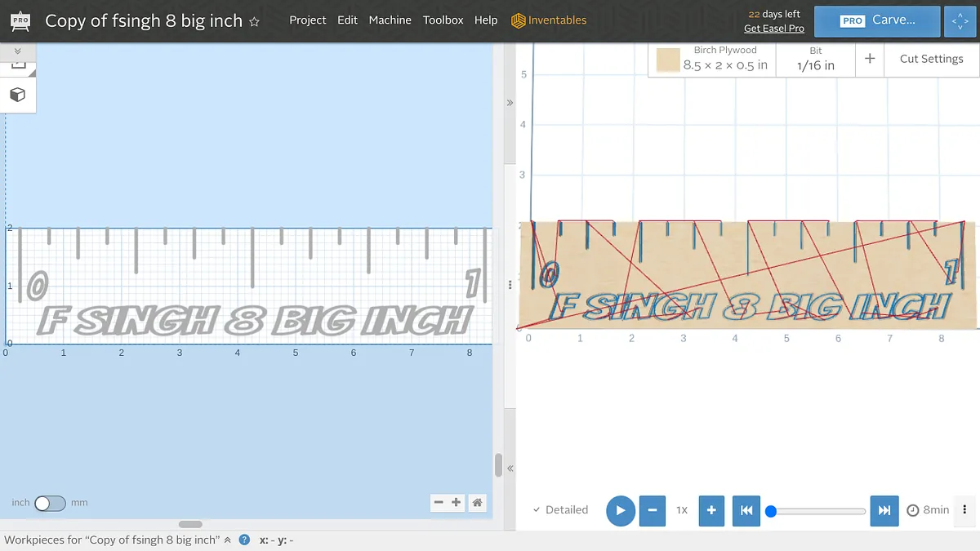Open the 3D cube shapes library

click(17, 95)
